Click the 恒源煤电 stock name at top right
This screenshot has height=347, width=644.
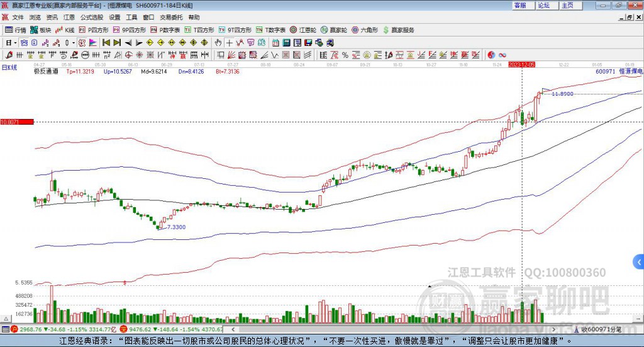tap(630, 71)
